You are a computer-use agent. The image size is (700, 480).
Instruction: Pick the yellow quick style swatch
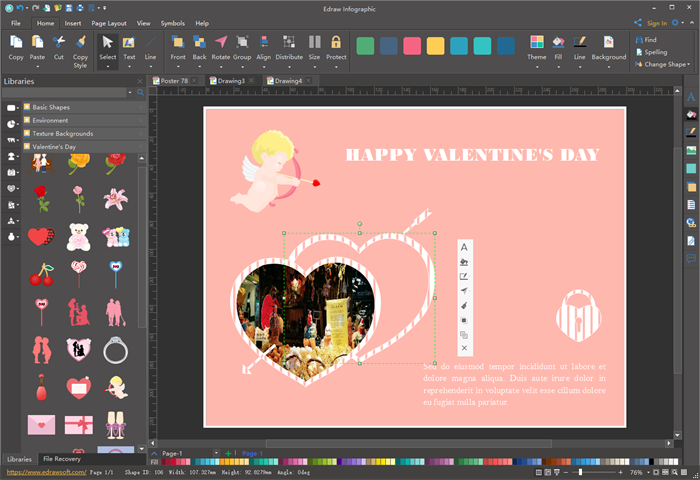point(435,46)
